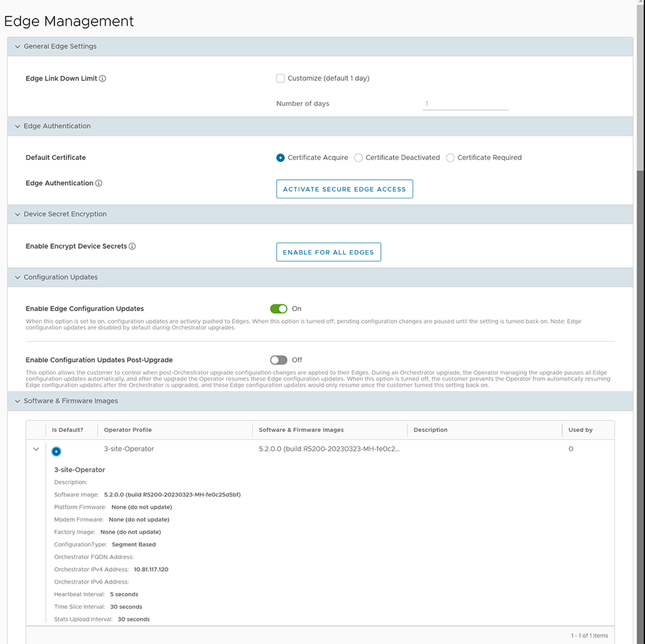View the Enable Encrypt Device Secrets info icon
The image size is (645, 644).
pos(132,246)
